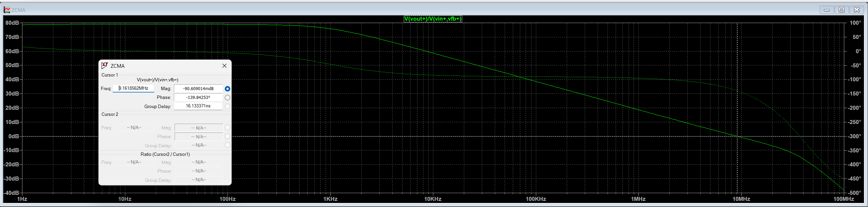Select Cursor 1 phase radio button
868x207 pixels.
point(228,98)
